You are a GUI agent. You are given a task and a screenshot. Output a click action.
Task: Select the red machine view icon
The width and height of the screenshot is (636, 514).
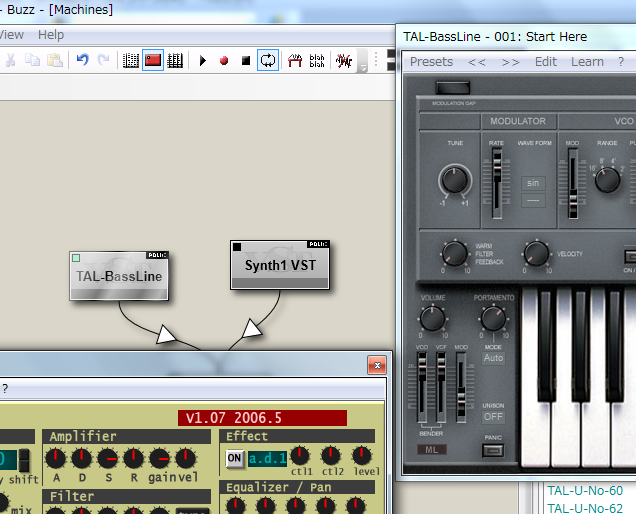tap(153, 61)
